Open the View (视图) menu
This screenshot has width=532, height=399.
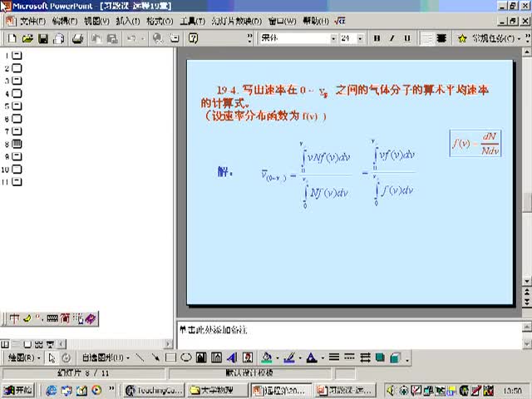(96, 22)
